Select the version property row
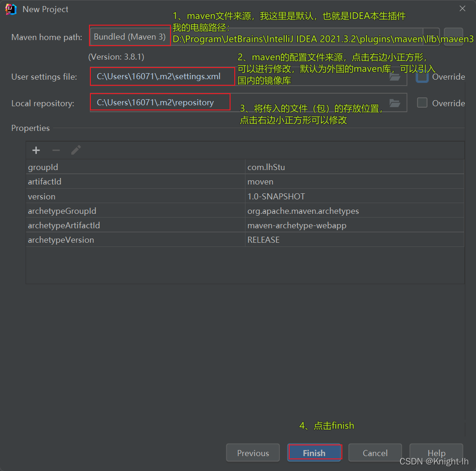476x471 pixels. point(135,196)
